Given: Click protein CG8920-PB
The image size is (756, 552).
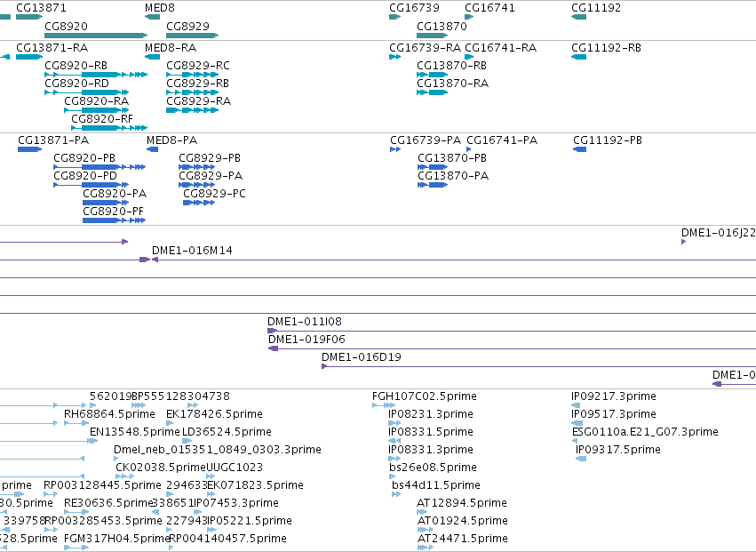Looking at the screenshot, I should [84, 158].
